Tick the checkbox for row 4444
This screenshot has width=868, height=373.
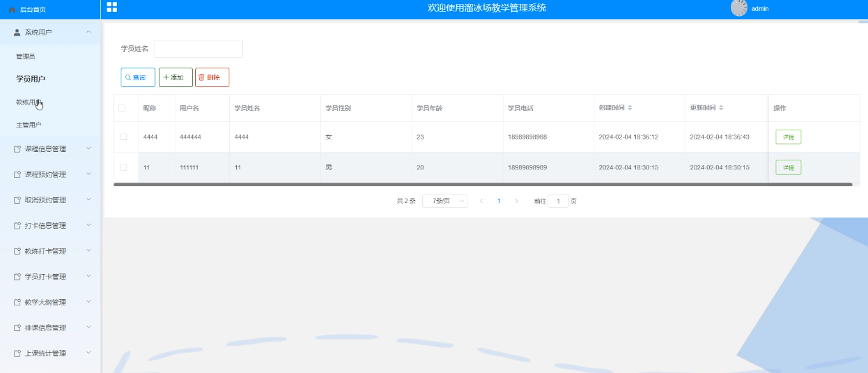(x=123, y=137)
